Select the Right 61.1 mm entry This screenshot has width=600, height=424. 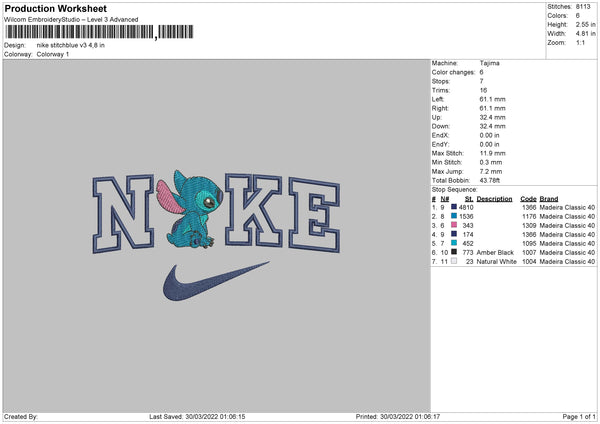pos(469,108)
